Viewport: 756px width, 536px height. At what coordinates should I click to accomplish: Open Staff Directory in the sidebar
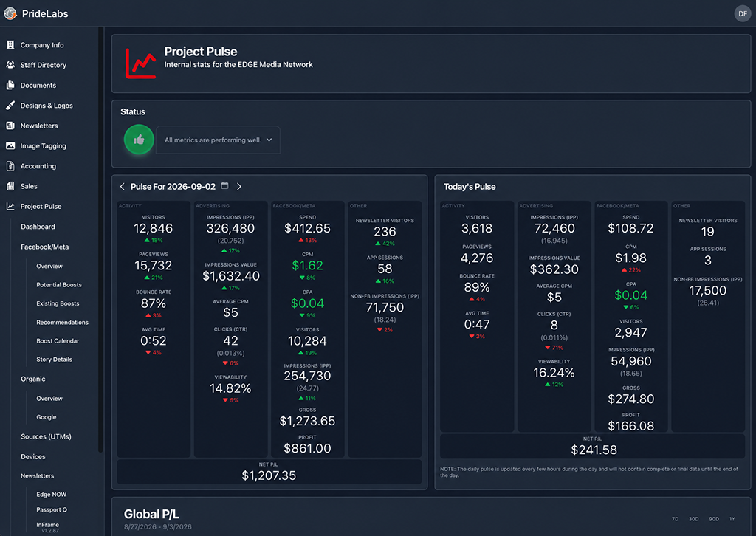coord(44,65)
